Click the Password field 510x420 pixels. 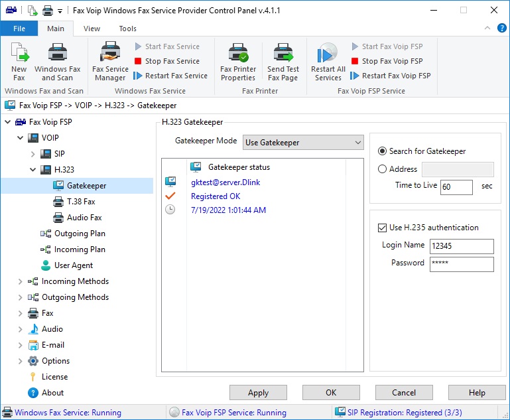pyautogui.click(x=462, y=264)
